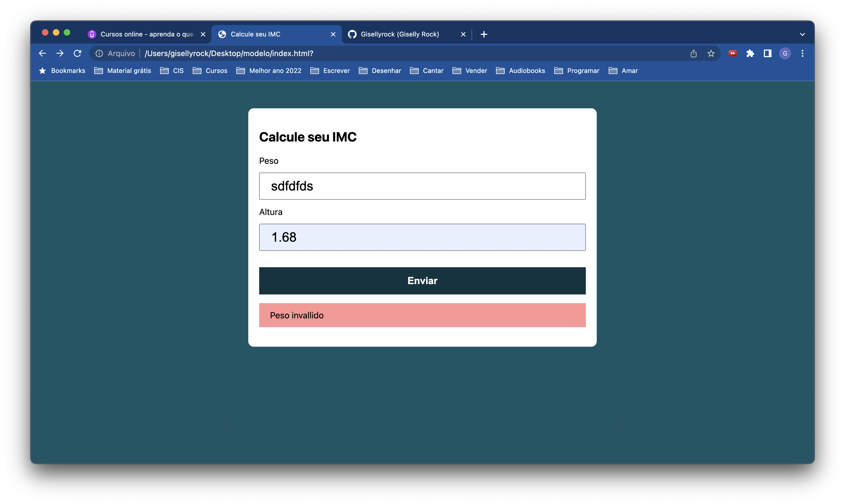Click the red YouTube extension icon

(x=733, y=53)
